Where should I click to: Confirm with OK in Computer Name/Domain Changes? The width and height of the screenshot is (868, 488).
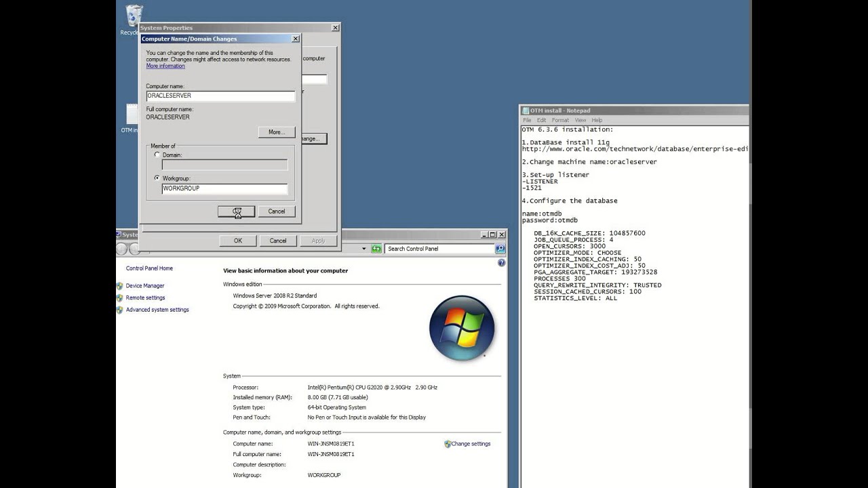tap(236, 211)
